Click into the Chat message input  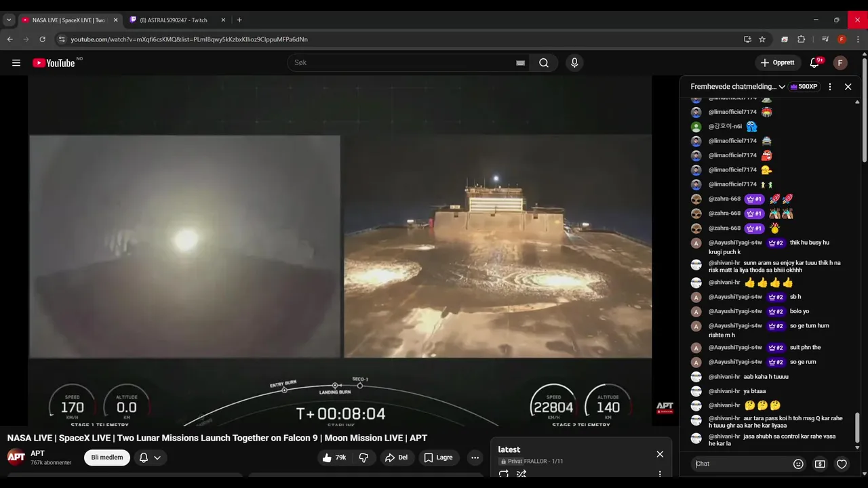(x=742, y=464)
